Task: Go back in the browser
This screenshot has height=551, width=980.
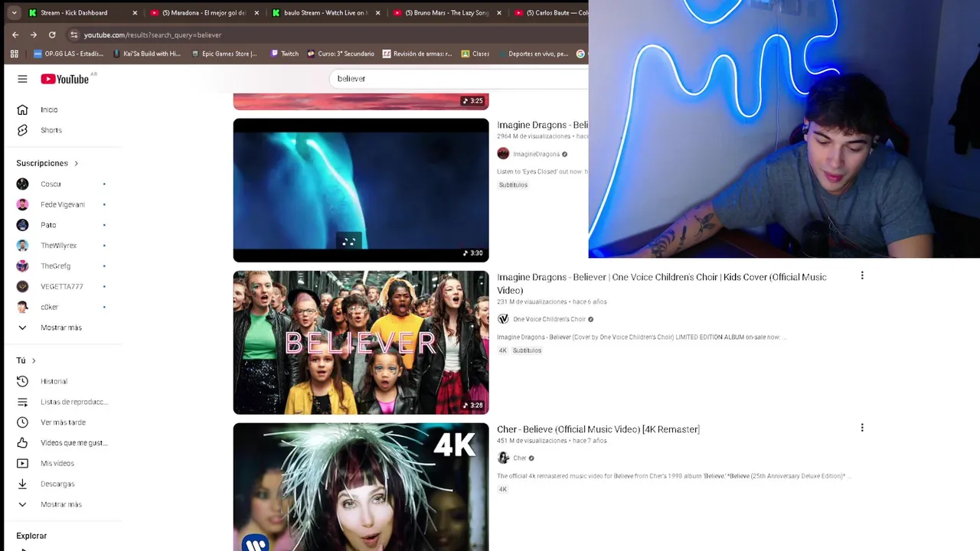Action: 15,34
